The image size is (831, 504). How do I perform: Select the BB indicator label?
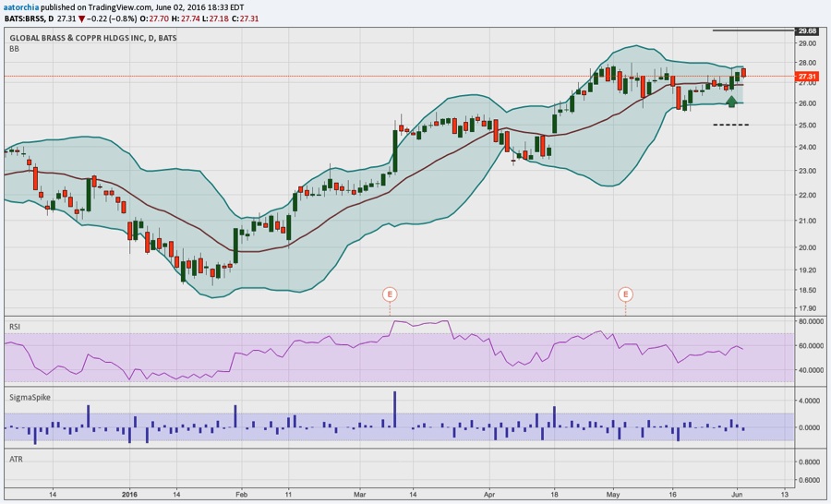tap(14, 49)
